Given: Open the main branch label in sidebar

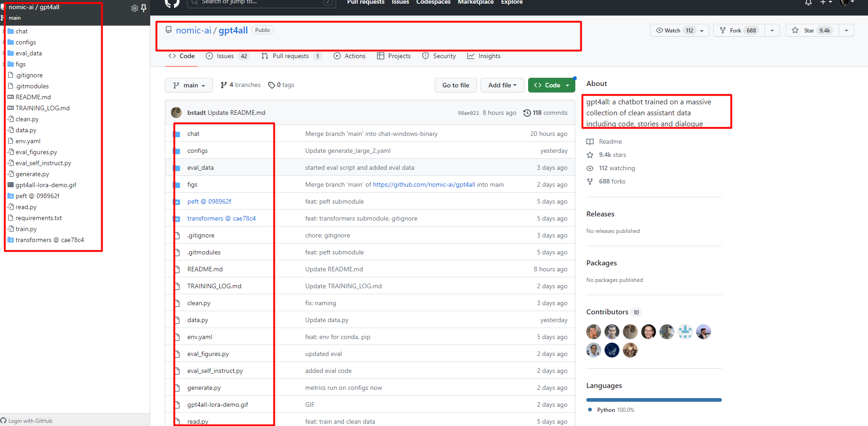Looking at the screenshot, I should coord(15,18).
